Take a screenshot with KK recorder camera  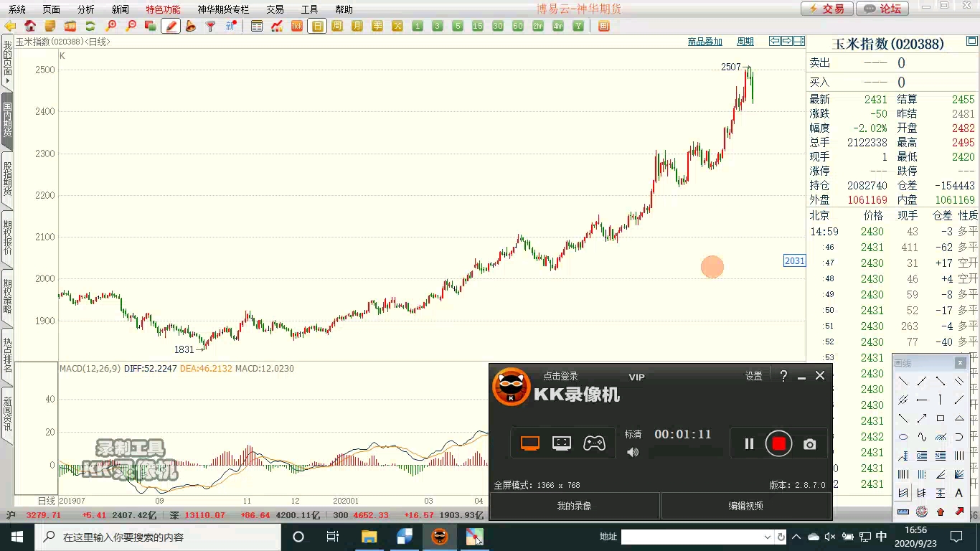click(x=810, y=444)
